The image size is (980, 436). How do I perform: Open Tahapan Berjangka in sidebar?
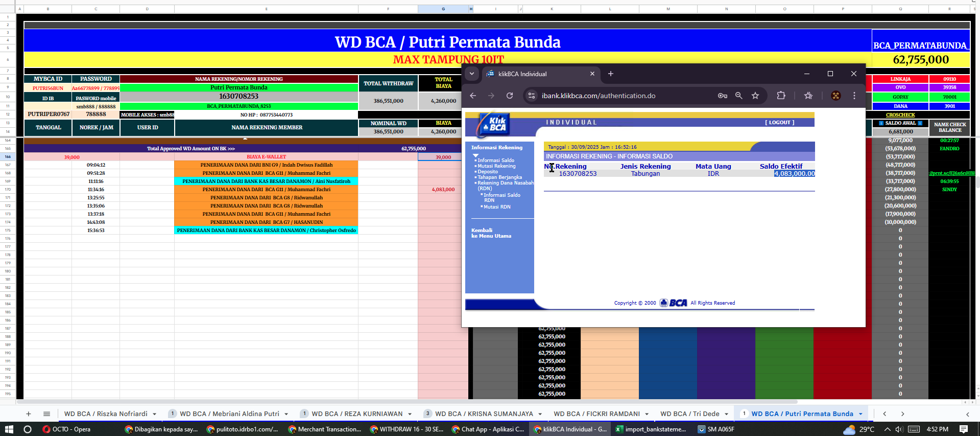coord(499,177)
